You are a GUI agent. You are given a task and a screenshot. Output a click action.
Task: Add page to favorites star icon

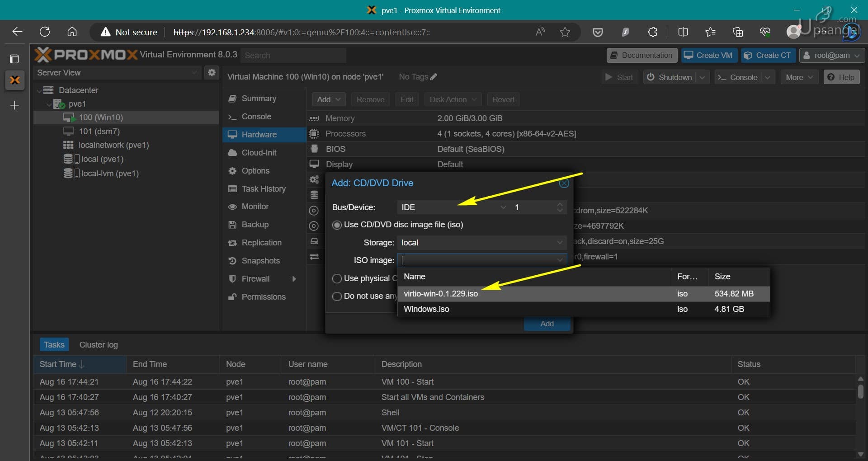[565, 32]
